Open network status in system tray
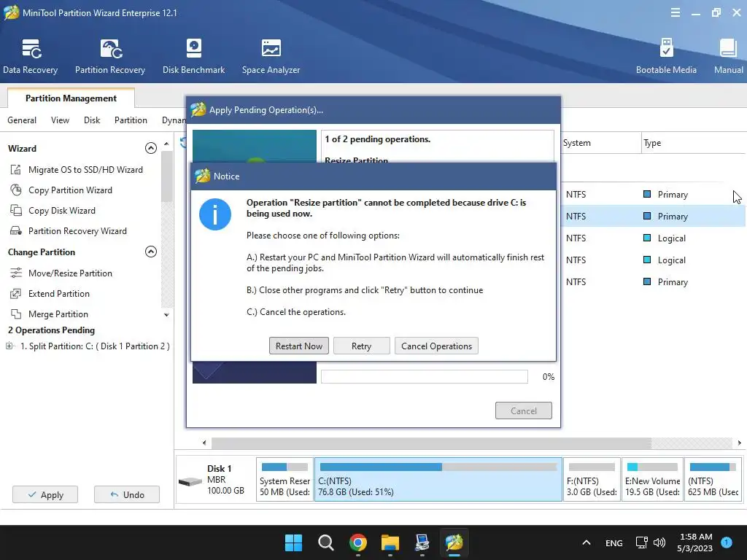 point(642,542)
